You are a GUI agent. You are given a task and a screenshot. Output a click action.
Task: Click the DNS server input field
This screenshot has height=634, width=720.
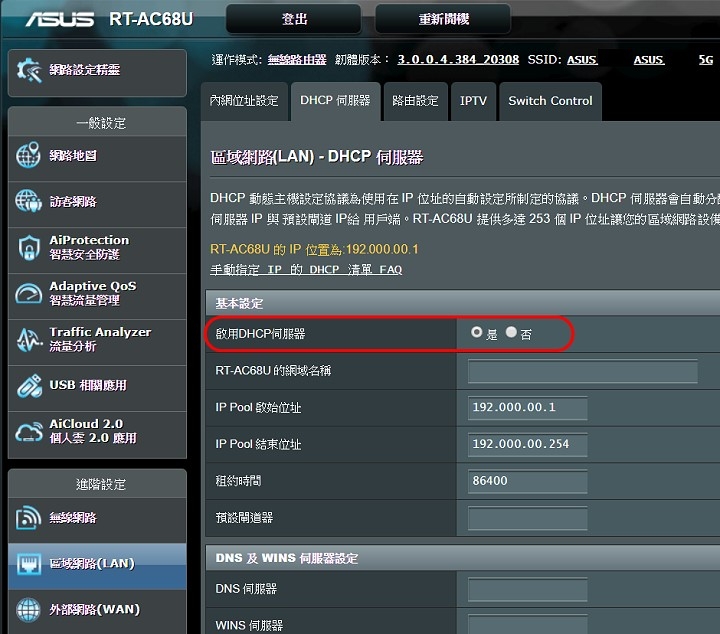[528, 589]
